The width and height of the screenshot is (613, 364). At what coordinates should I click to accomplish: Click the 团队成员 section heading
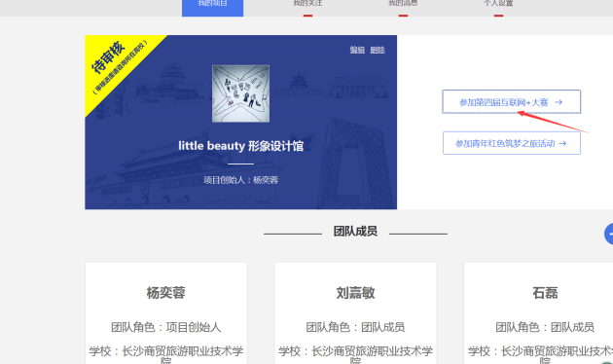355,231
